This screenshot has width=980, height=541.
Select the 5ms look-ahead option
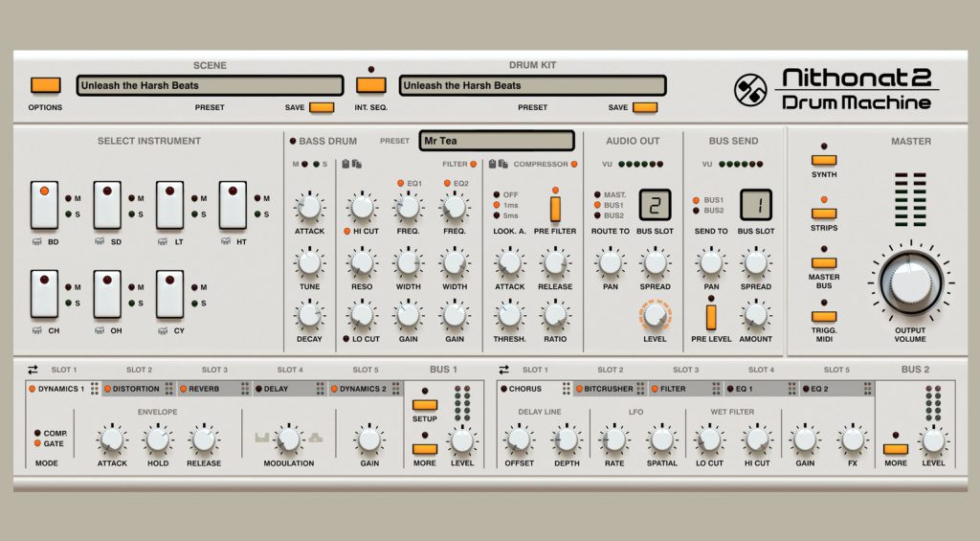pos(497,215)
